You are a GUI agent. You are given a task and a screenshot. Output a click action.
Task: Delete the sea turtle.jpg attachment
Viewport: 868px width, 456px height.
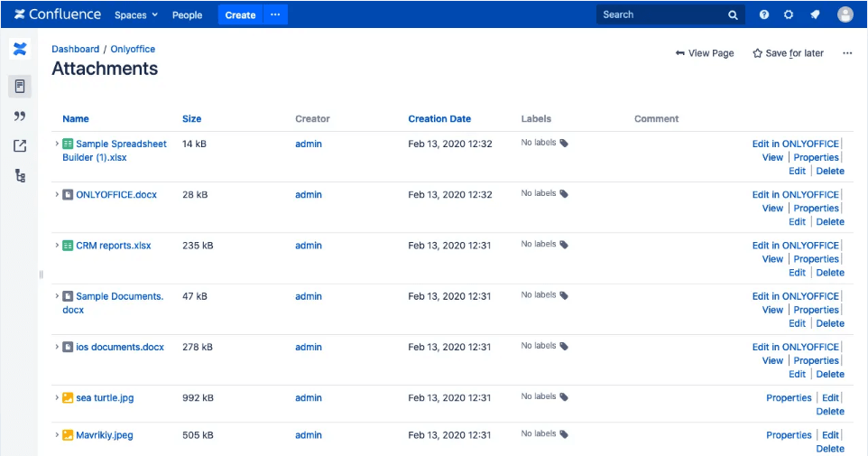click(830, 411)
